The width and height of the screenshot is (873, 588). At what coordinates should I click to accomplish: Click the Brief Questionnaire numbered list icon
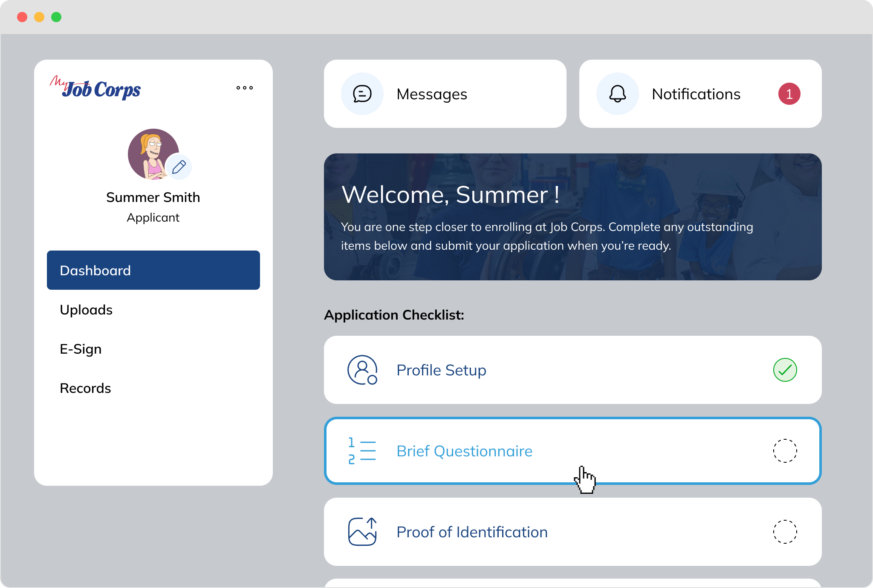(x=362, y=451)
